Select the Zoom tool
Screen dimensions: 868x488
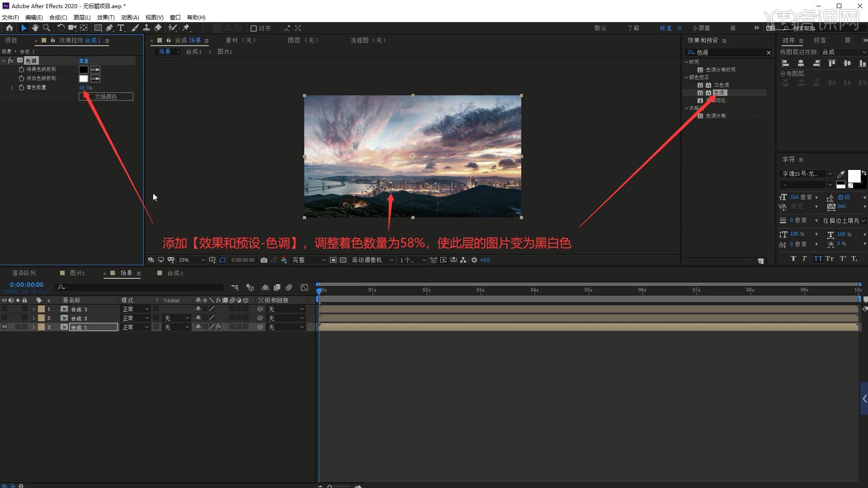click(47, 28)
